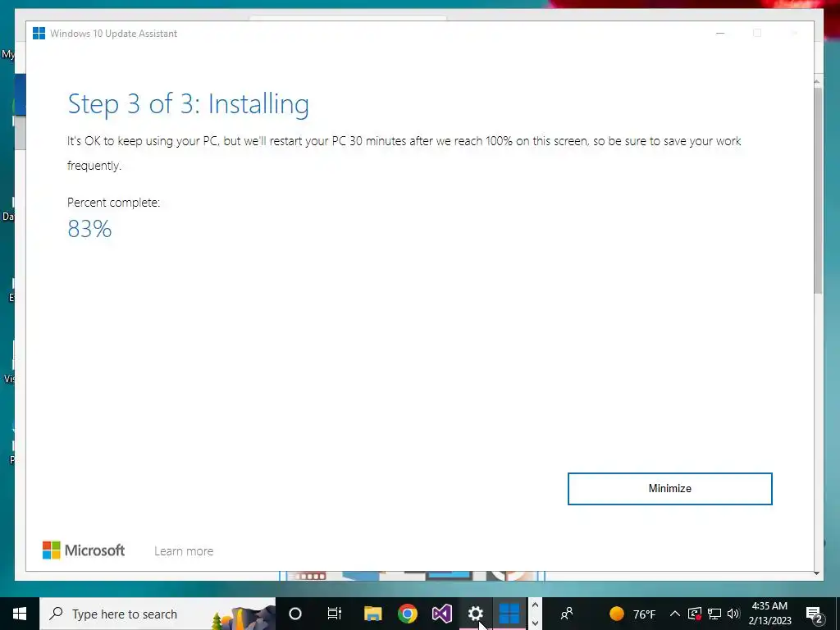Image resolution: width=840 pixels, height=630 pixels.
Task: Click the background window's scroll up arrow
Action: tap(818, 81)
